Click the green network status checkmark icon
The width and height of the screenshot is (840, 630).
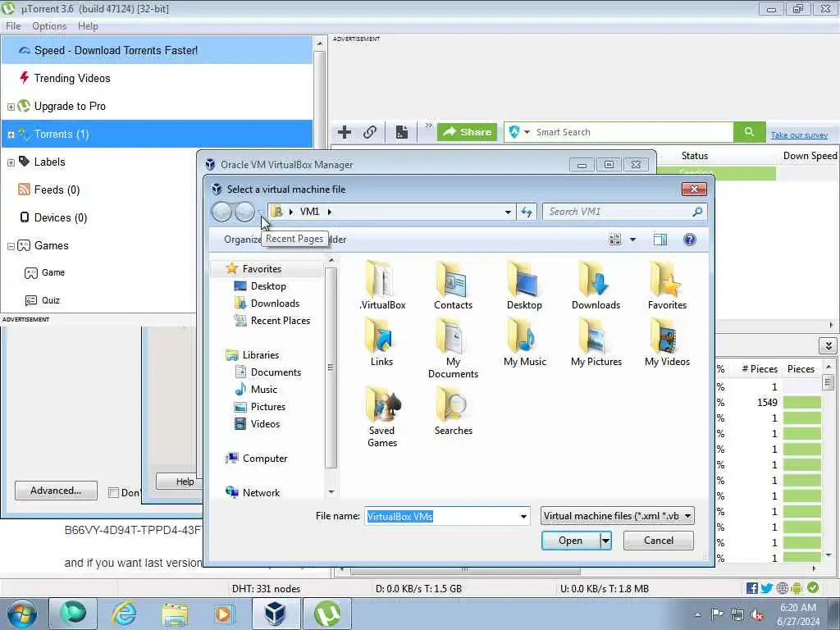tap(813, 587)
